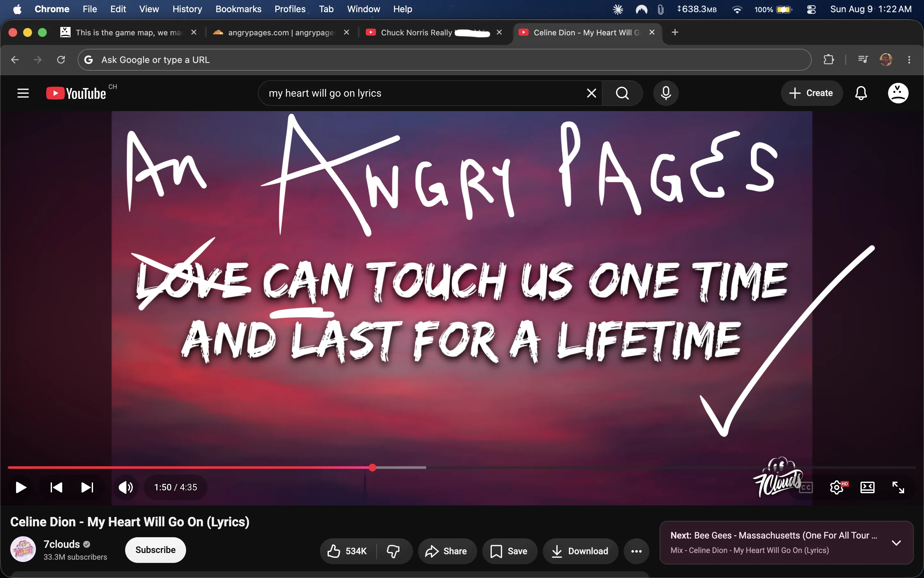Submit search with the magnifier button
The image size is (924, 578).
[622, 93]
